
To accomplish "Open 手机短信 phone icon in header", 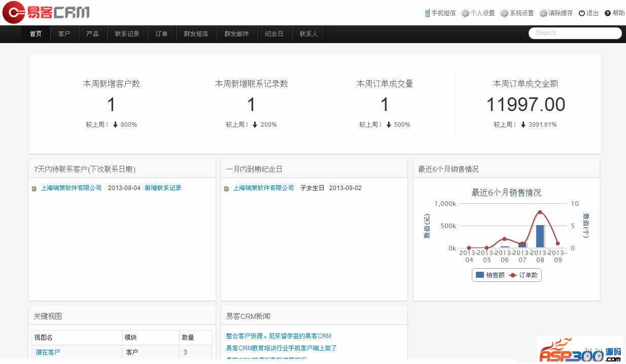I will [427, 13].
